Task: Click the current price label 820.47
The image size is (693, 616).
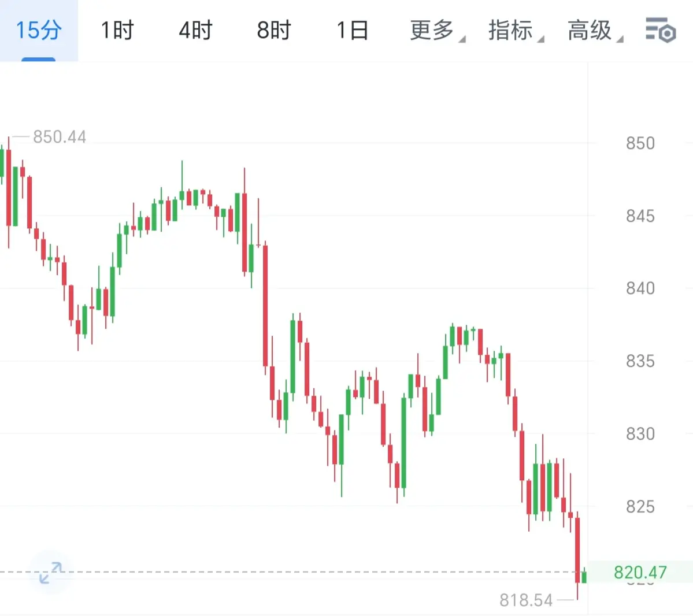Action: pos(640,572)
